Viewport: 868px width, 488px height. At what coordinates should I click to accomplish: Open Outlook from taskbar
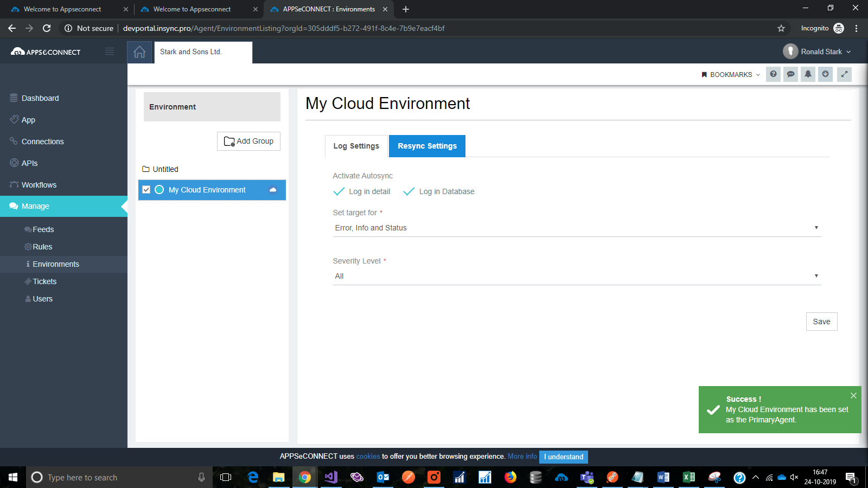tap(383, 477)
